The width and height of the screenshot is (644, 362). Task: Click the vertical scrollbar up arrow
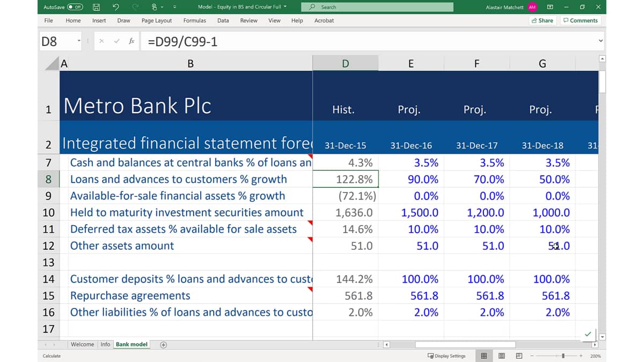tap(602, 58)
